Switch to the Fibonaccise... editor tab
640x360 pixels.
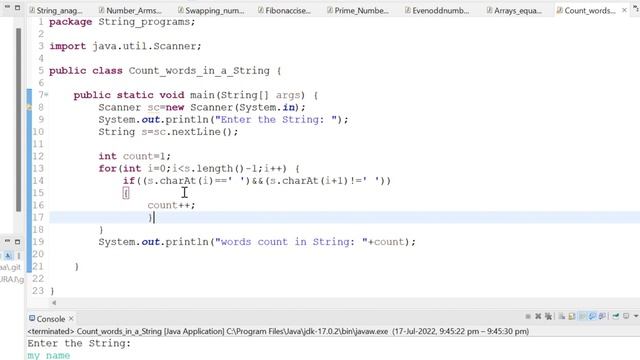284,11
